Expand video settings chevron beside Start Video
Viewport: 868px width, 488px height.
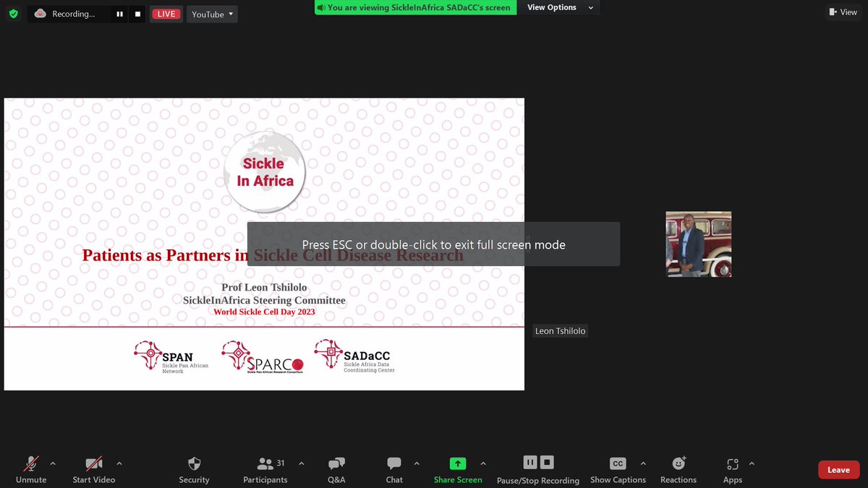[119, 463]
